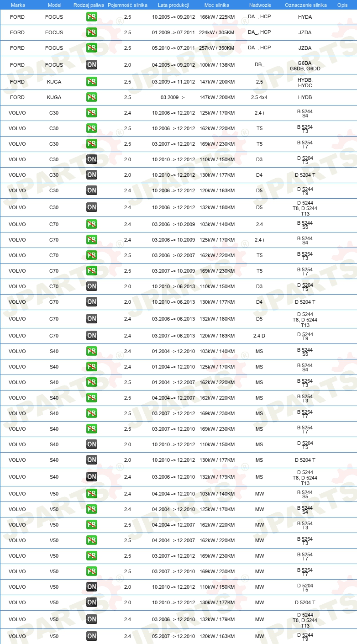Click the Moc silnika column header
Screen dimensions: 357x644
(x=217, y=5)
